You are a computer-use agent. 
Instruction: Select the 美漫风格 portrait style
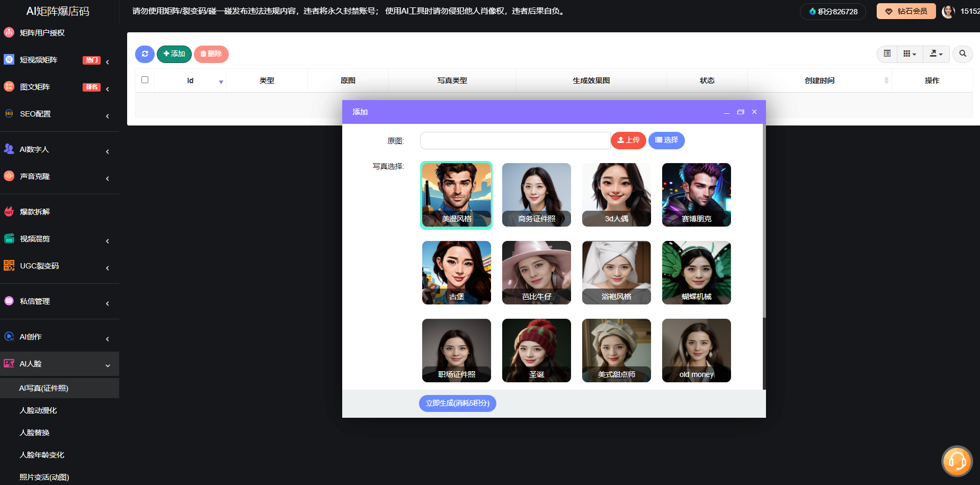(457, 195)
